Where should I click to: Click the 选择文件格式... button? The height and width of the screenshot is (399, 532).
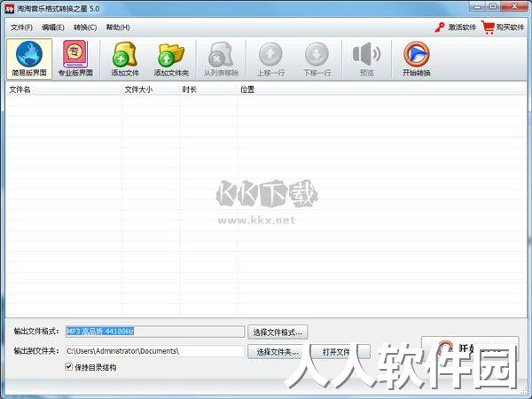tap(278, 332)
